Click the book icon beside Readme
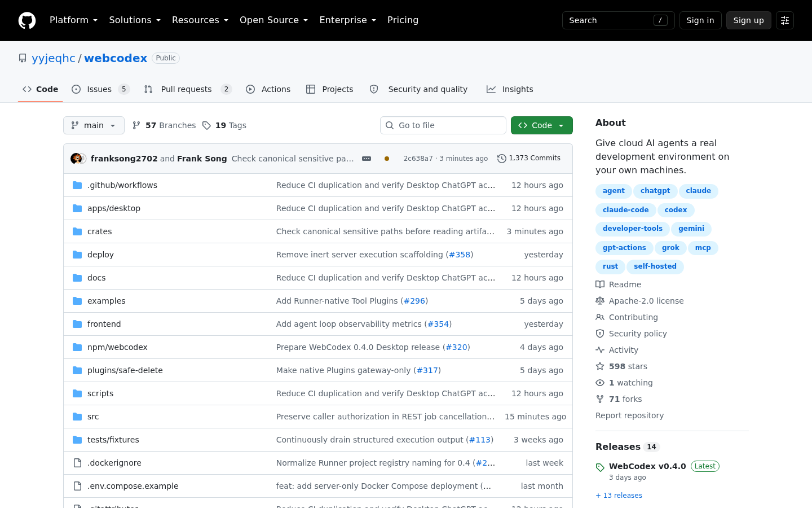The height and width of the screenshot is (508, 812). coord(600,284)
